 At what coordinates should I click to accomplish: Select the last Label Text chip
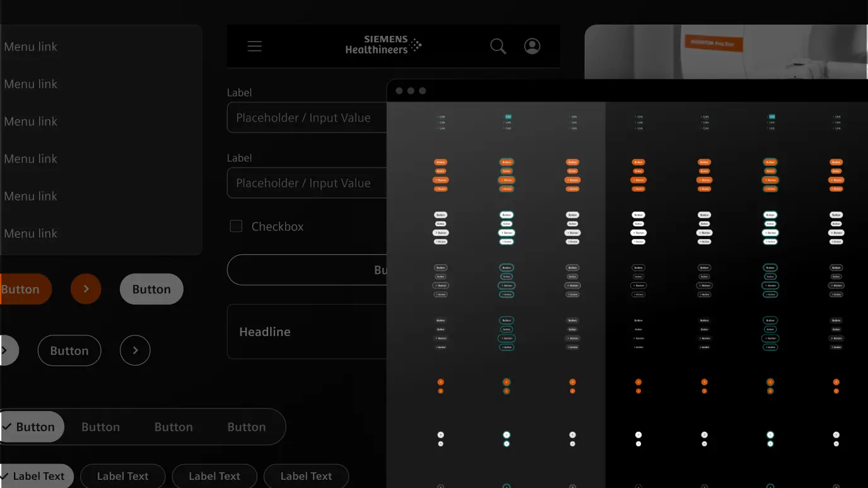[x=306, y=476]
